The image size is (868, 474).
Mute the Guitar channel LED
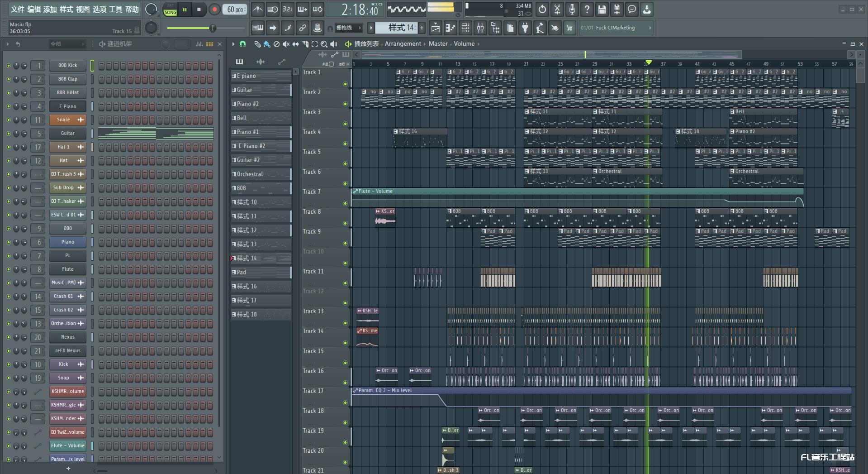[x=8, y=134]
